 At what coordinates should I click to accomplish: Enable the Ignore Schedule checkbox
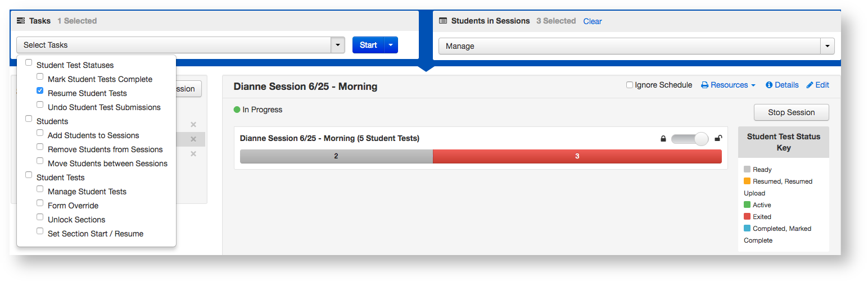pyautogui.click(x=630, y=85)
